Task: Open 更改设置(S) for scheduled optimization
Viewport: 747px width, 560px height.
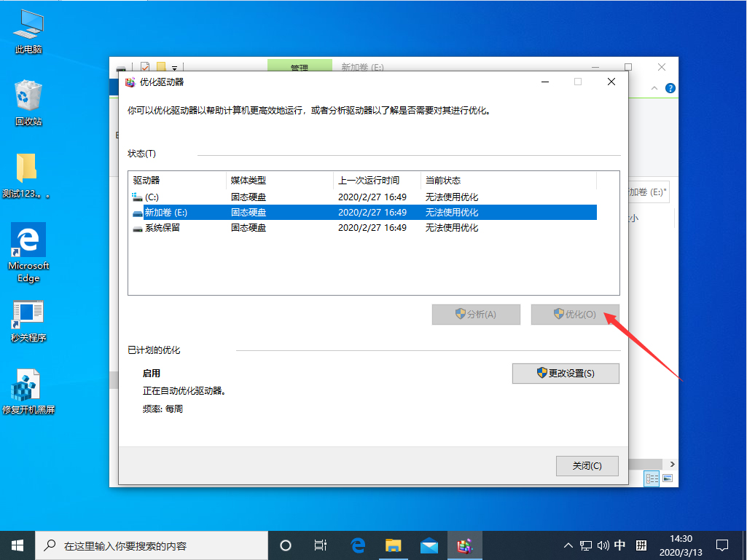Action: (x=566, y=373)
